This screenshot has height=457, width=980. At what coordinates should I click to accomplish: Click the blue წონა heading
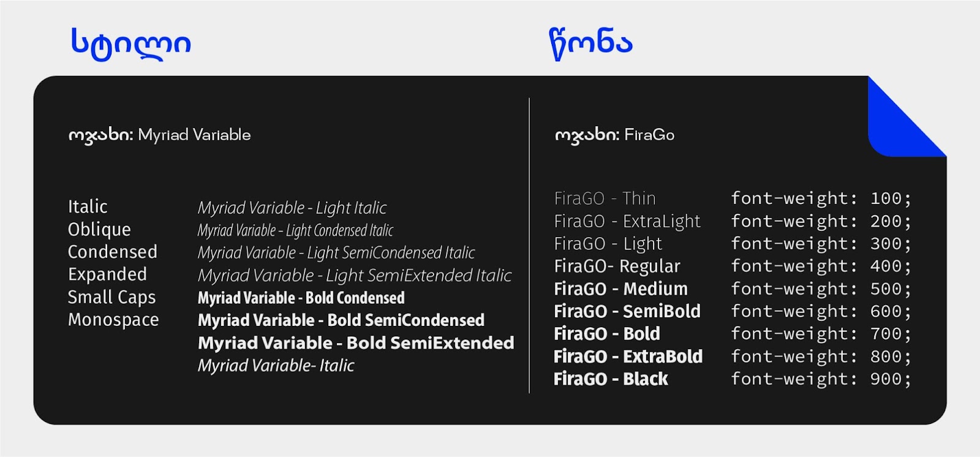590,44
